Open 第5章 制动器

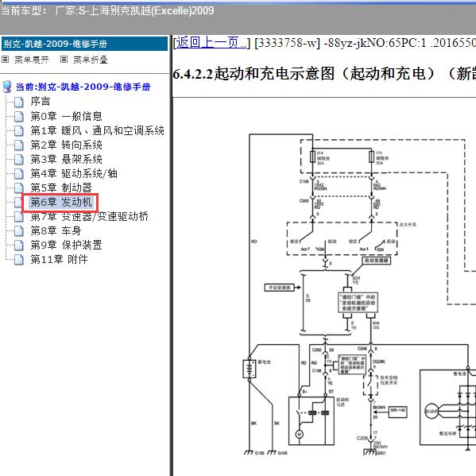[61, 188]
